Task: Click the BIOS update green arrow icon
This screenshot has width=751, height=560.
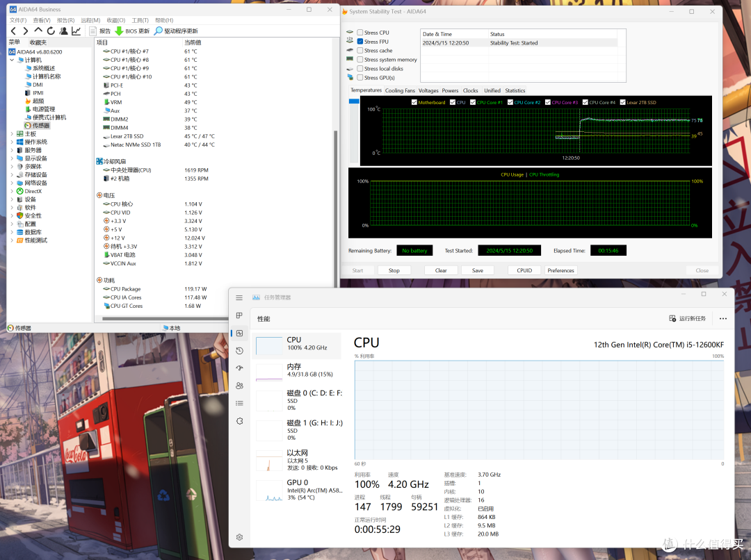Action: (119, 31)
